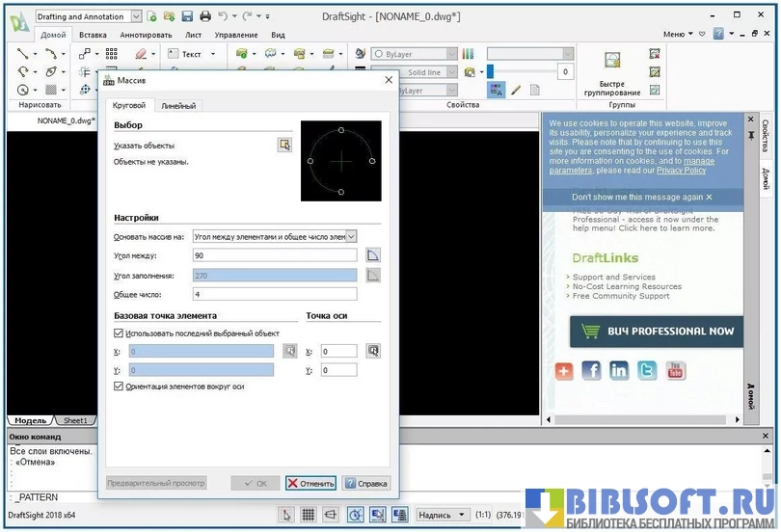Pick the axis point from drawing

373,351
